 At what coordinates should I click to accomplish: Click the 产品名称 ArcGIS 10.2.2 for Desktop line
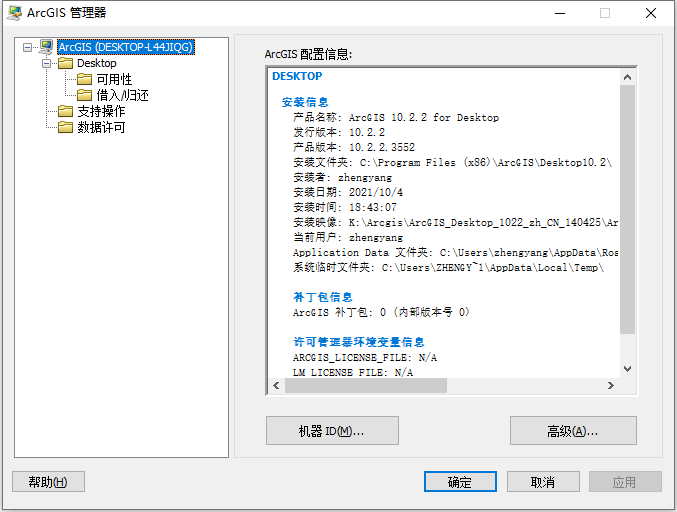396,117
